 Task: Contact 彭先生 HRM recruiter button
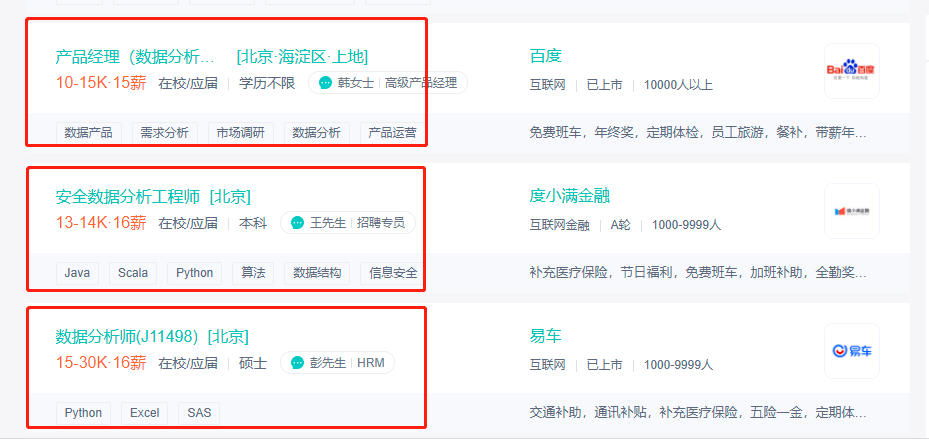(x=337, y=362)
